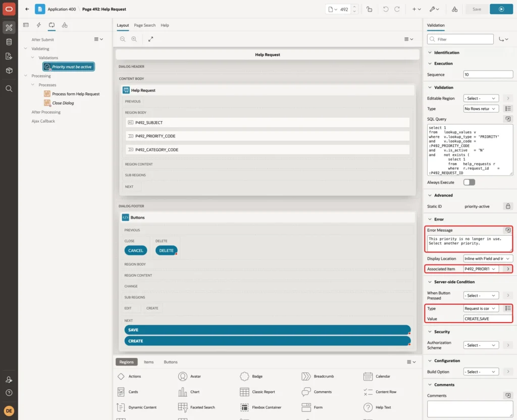Screen dimensions: 517x420
Task: Open code editor for Comments
Action: point(508,396)
